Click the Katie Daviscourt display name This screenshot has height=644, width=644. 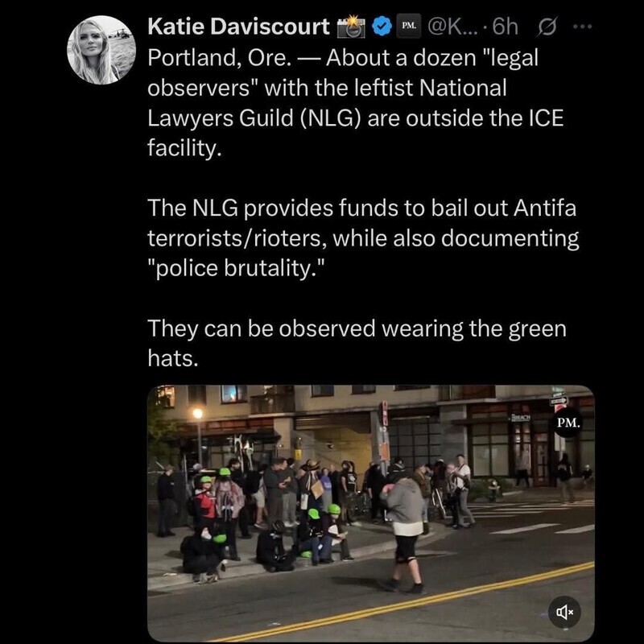(x=238, y=27)
